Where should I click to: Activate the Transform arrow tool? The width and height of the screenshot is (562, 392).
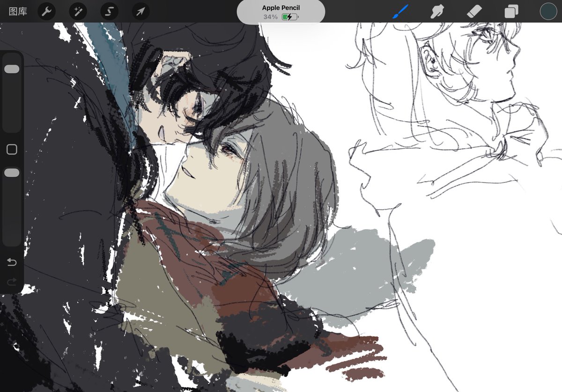point(140,11)
